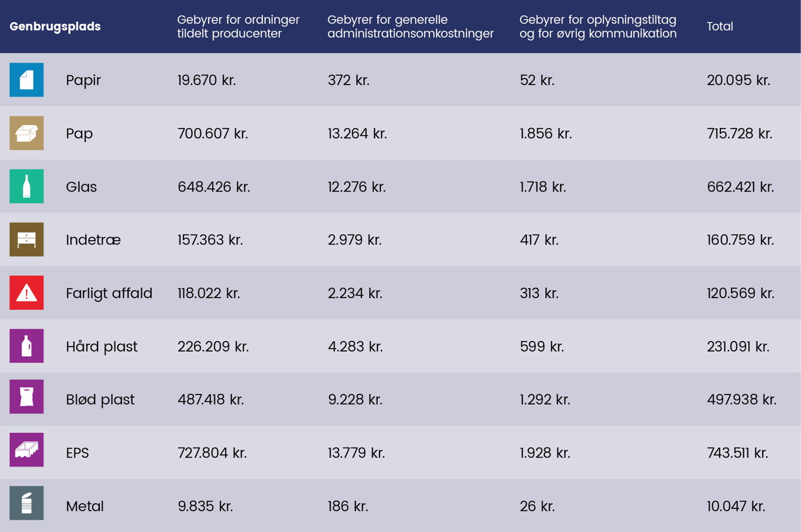
Task: Click the blue Papir paper icon
Action: pyautogui.click(x=27, y=80)
